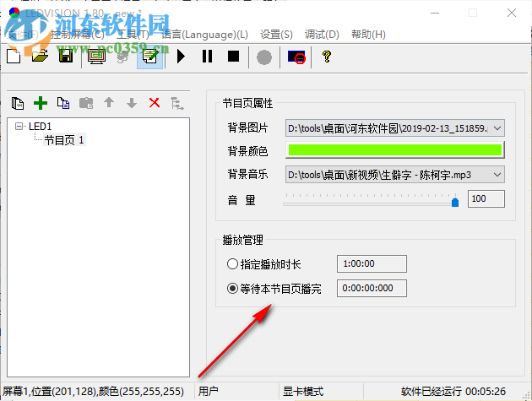The image size is (532, 401).
Task: Click the 1:00:00 duration field
Action: [372, 263]
